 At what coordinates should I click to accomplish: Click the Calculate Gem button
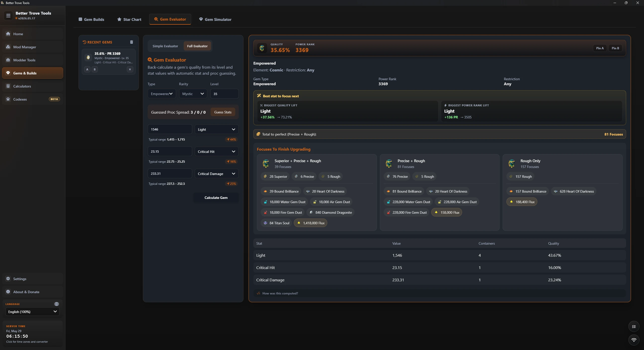216,198
